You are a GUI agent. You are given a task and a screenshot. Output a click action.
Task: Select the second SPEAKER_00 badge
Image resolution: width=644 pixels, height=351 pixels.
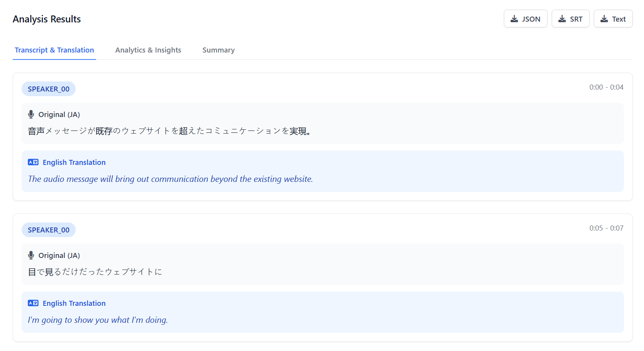pos(49,229)
